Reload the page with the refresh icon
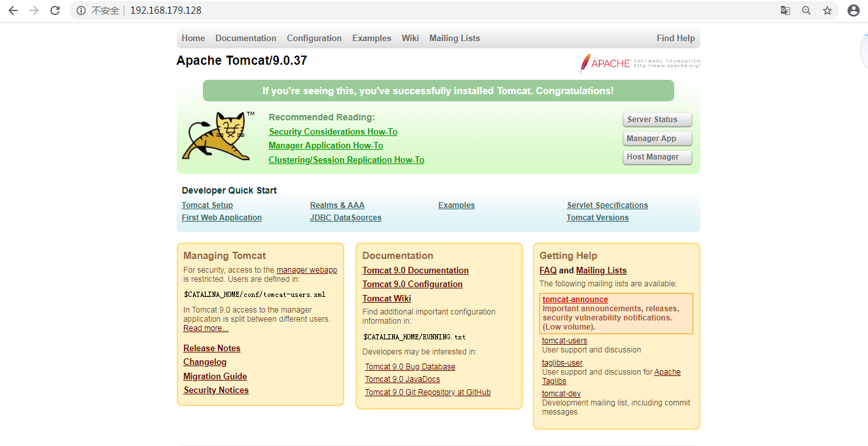This screenshot has width=868, height=446. (55, 10)
